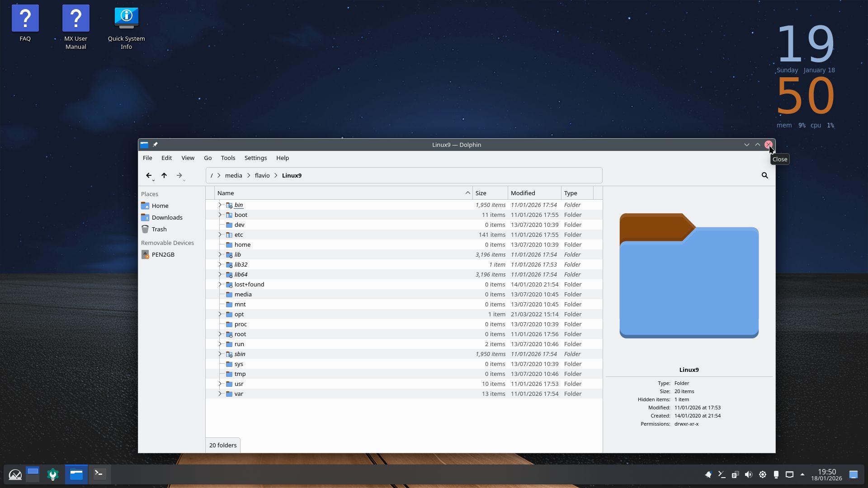Expand the var folder tree

[x=220, y=394]
